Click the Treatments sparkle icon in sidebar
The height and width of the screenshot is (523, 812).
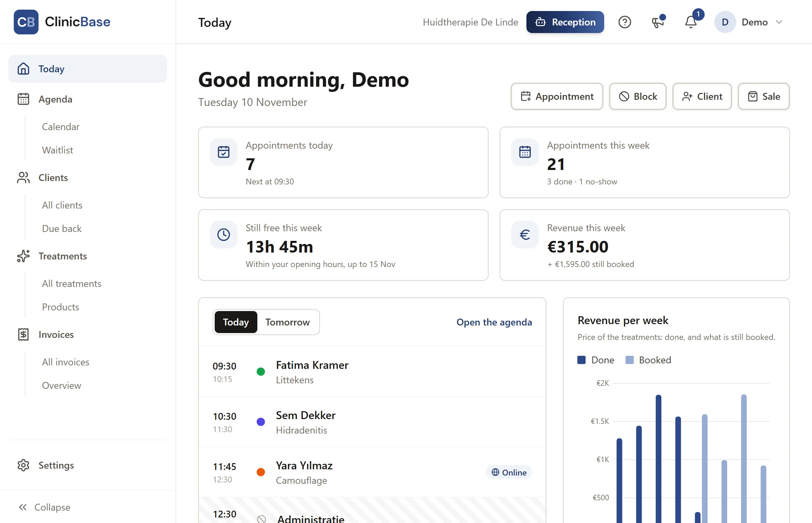click(x=23, y=256)
